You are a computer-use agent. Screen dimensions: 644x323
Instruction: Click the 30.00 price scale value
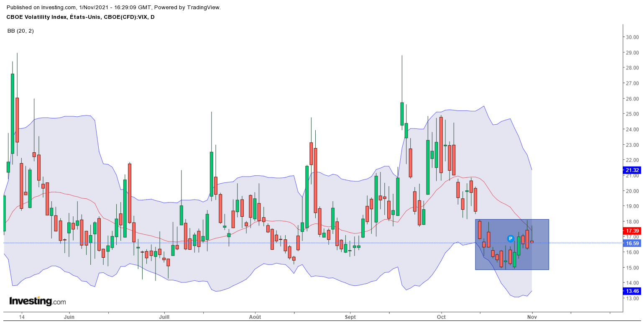(632, 37)
